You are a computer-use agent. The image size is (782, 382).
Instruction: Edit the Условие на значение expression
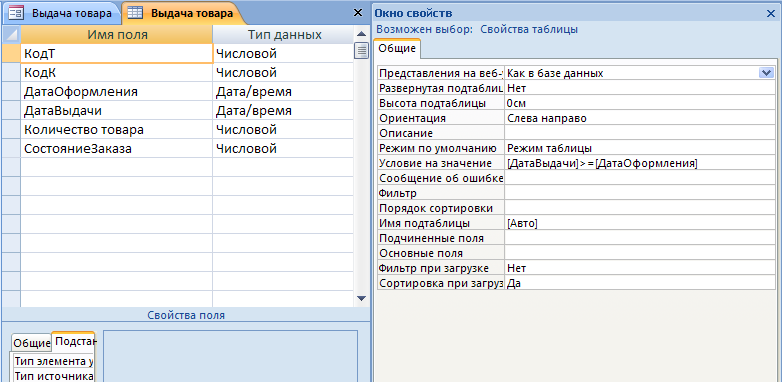point(640,163)
